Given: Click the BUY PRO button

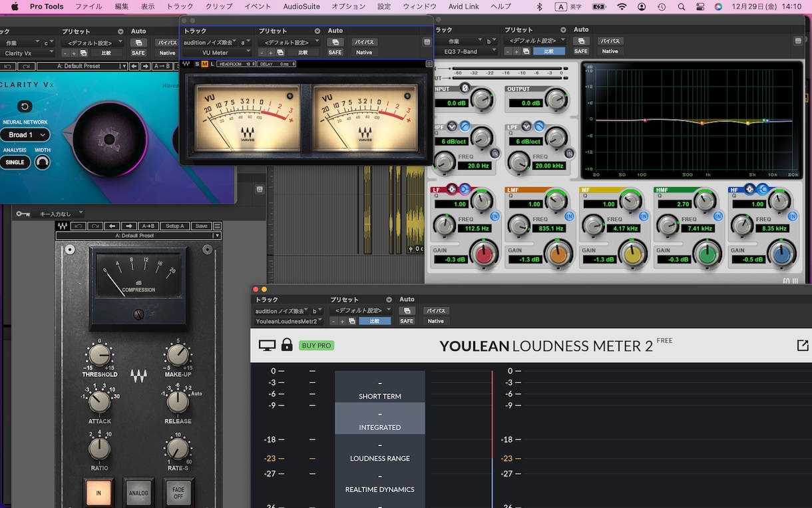Looking at the screenshot, I should pyautogui.click(x=316, y=346).
